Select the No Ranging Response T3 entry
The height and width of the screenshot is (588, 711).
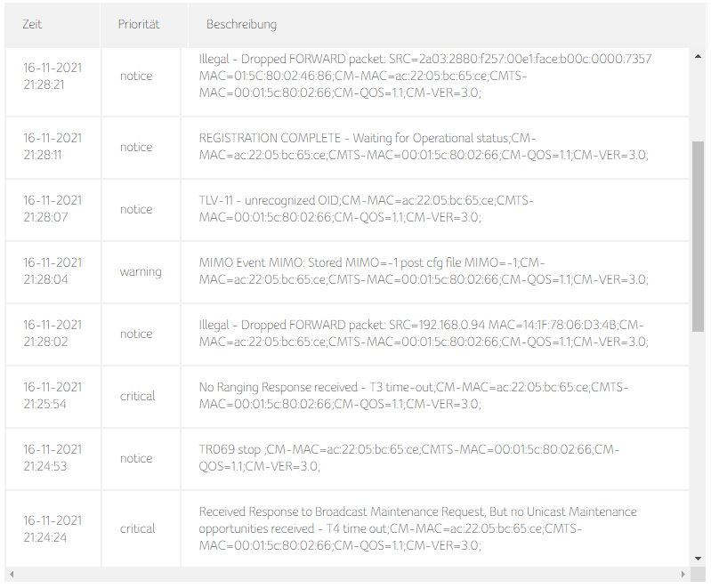coord(414,396)
